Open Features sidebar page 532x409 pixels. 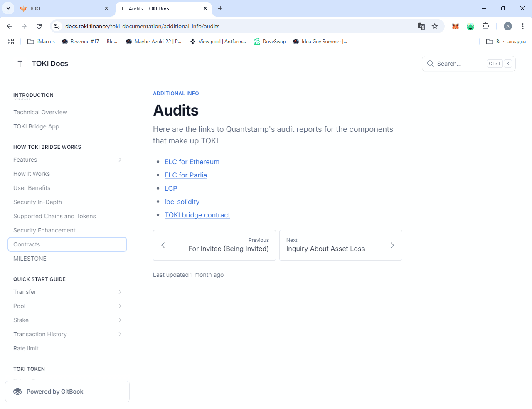[25, 160]
